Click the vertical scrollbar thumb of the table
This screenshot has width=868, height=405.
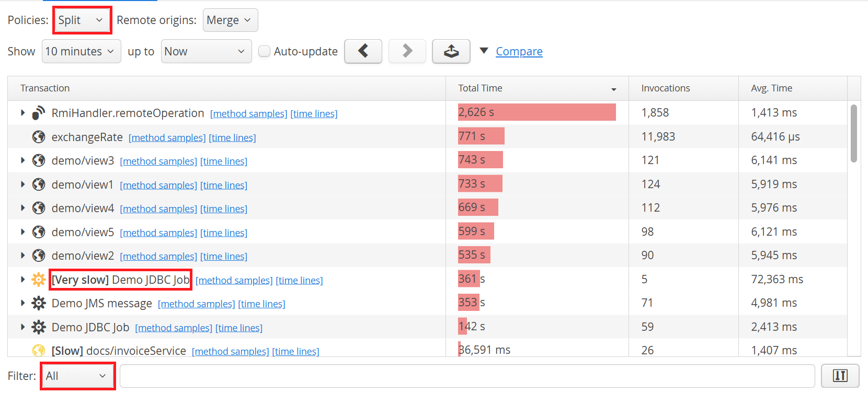point(854,133)
